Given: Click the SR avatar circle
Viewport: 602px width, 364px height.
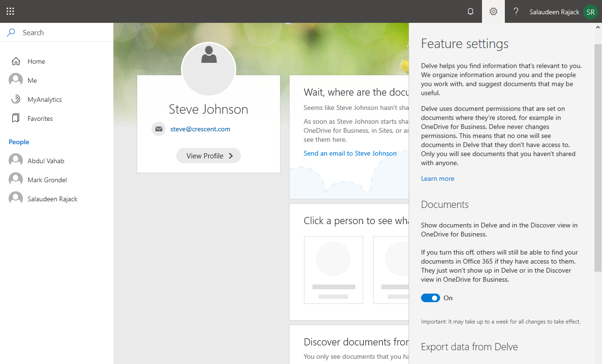Looking at the screenshot, I should 590,11.
